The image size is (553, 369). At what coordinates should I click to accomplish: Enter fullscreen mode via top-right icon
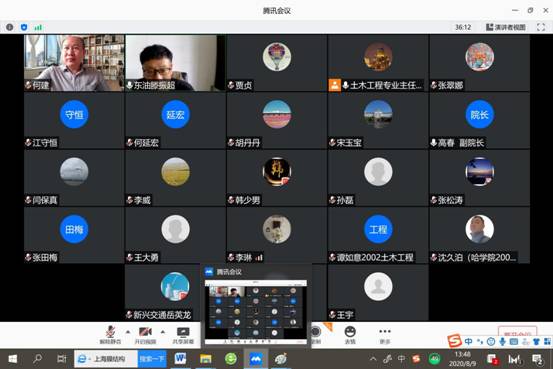tap(541, 27)
